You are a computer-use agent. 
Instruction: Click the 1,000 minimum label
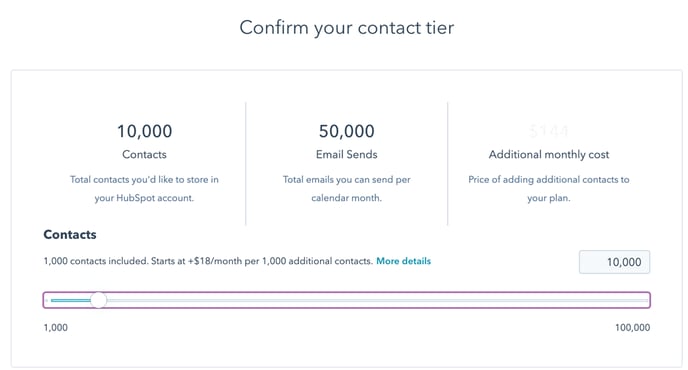click(x=56, y=327)
